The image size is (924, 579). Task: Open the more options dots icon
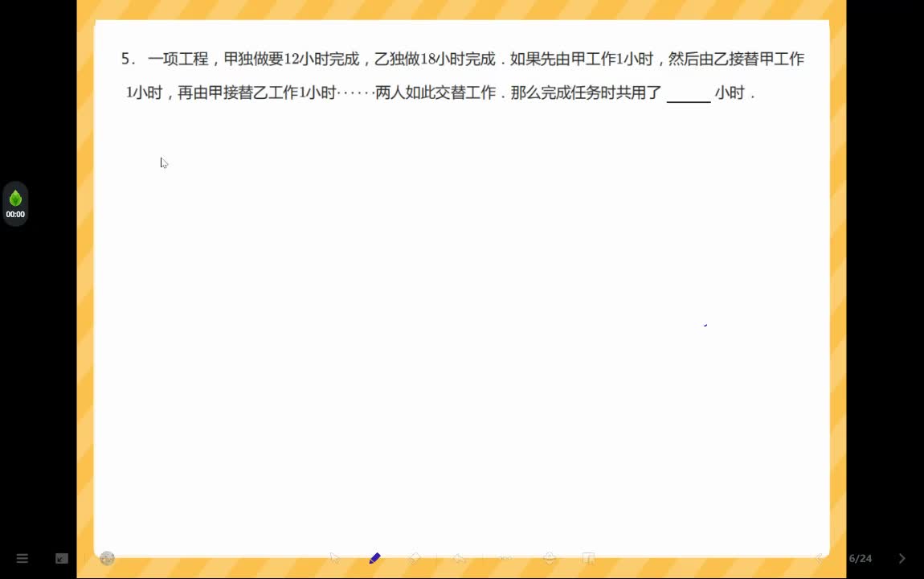click(x=505, y=558)
